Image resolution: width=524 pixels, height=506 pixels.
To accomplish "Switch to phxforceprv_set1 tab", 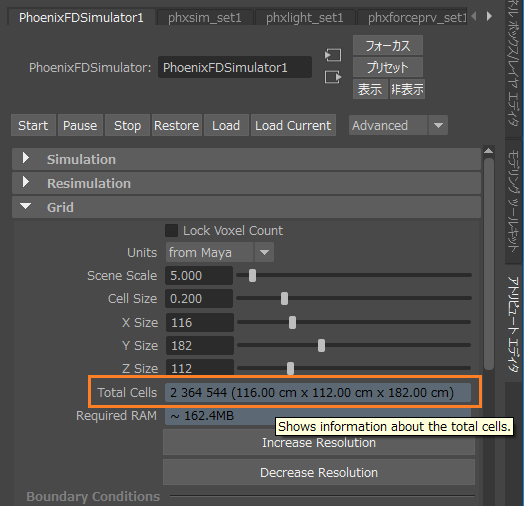I will pos(412,17).
